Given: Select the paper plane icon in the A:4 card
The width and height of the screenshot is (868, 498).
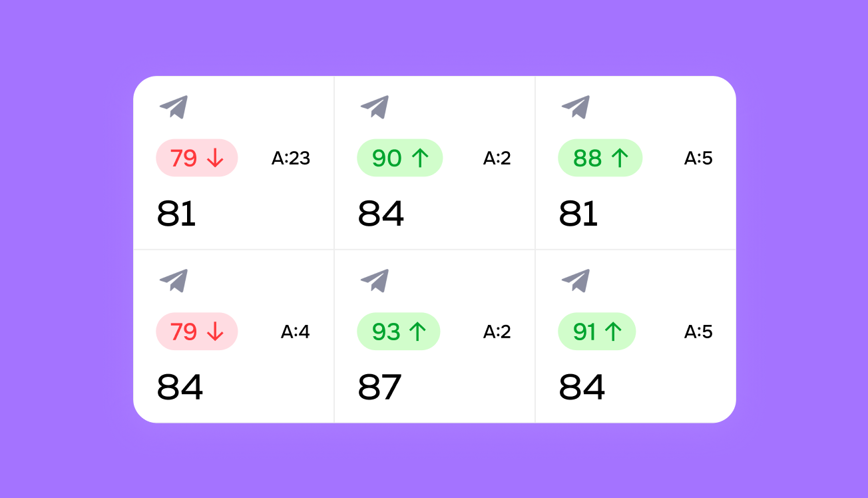Looking at the screenshot, I should click(174, 280).
